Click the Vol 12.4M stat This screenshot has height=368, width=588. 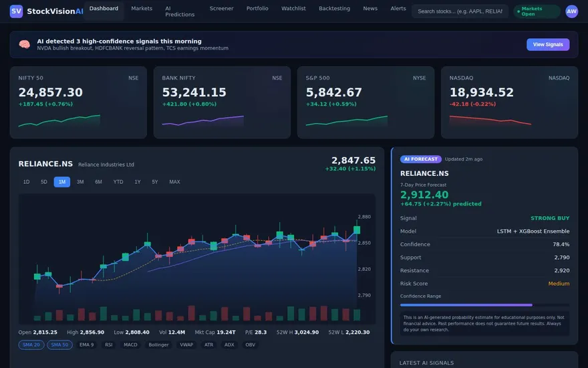(172, 333)
